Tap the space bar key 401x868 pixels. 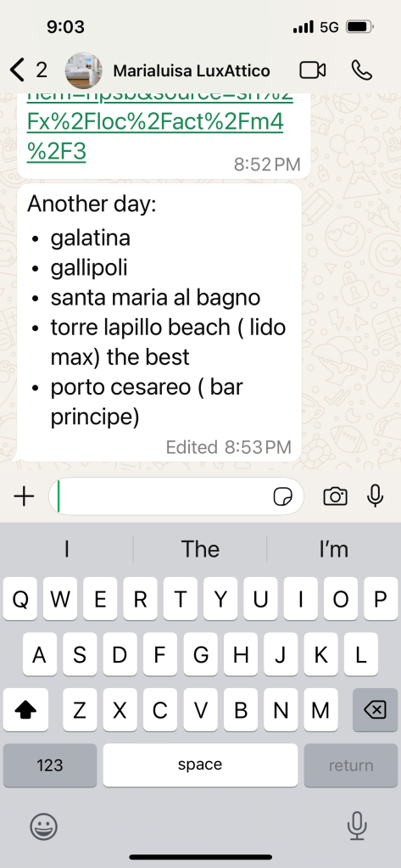(200, 765)
